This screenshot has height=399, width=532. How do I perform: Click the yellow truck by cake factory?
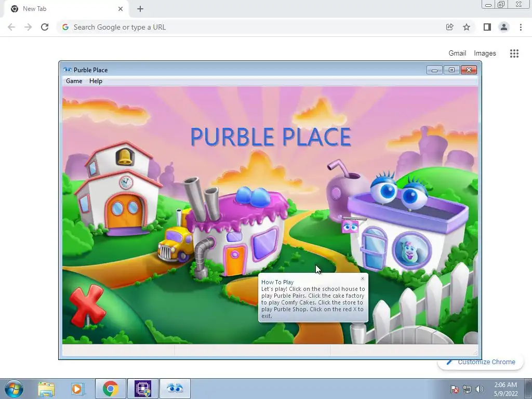coord(176,244)
